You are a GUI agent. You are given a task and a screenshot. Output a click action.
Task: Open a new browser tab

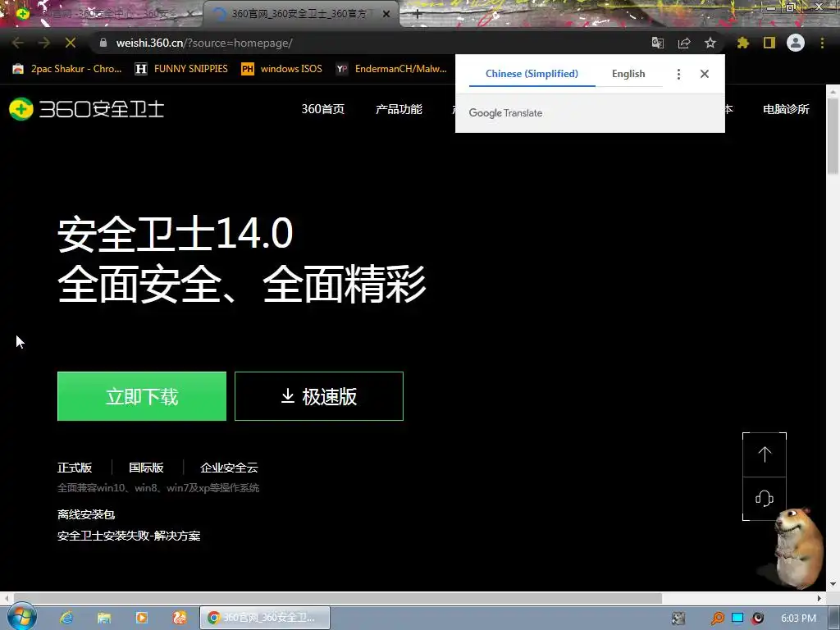pos(418,14)
